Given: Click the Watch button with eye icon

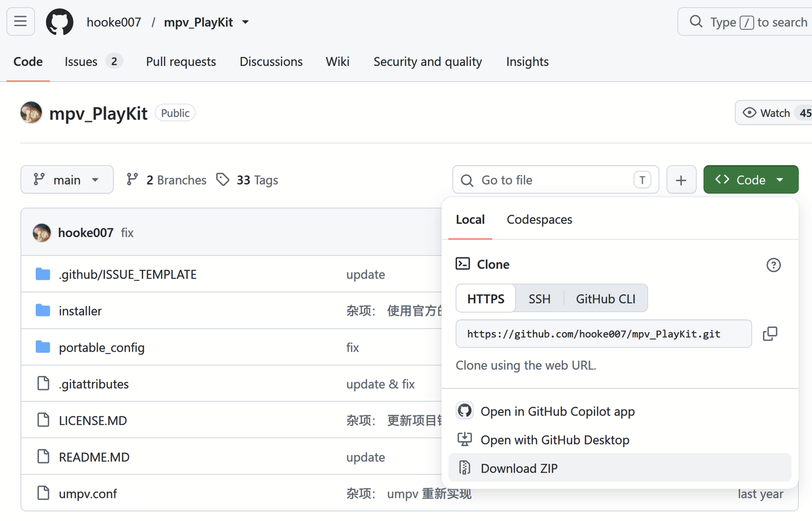Looking at the screenshot, I should point(774,113).
